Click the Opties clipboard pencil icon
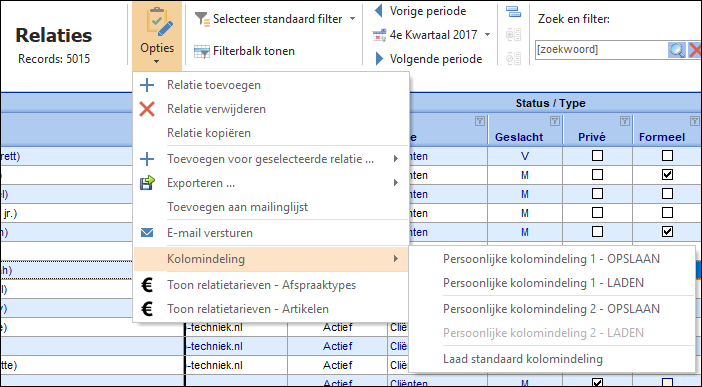The image size is (702, 387). point(158,22)
